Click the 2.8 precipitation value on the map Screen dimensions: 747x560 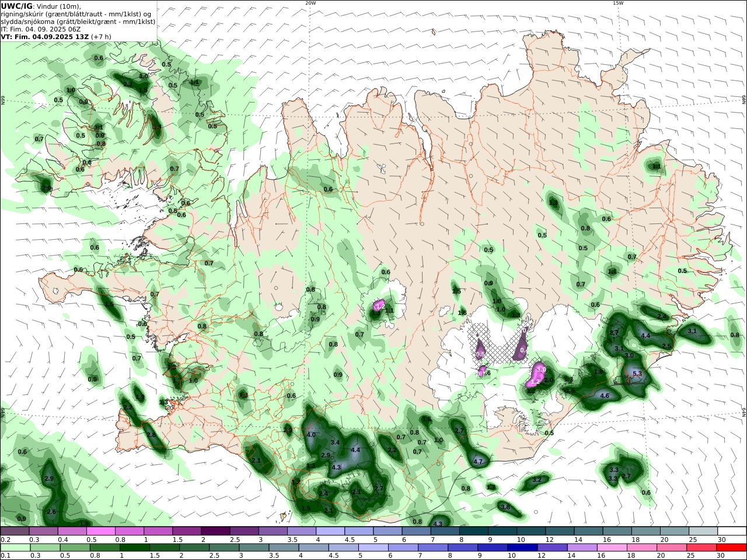[x=151, y=435]
